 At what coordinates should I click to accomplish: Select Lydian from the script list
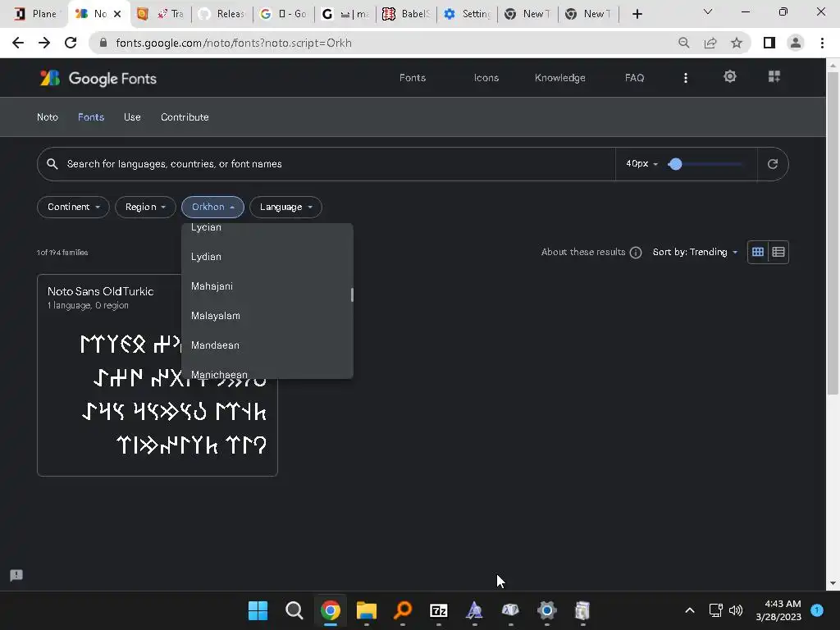point(267,257)
